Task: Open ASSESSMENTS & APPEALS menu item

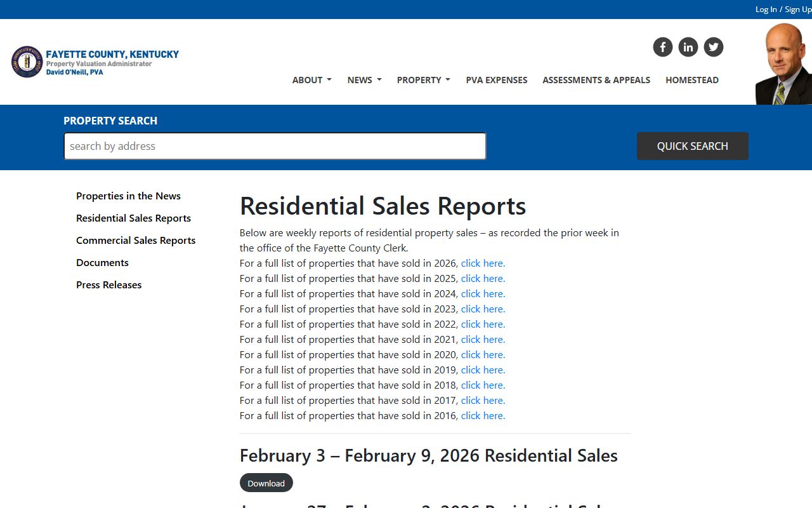Action: click(x=596, y=80)
